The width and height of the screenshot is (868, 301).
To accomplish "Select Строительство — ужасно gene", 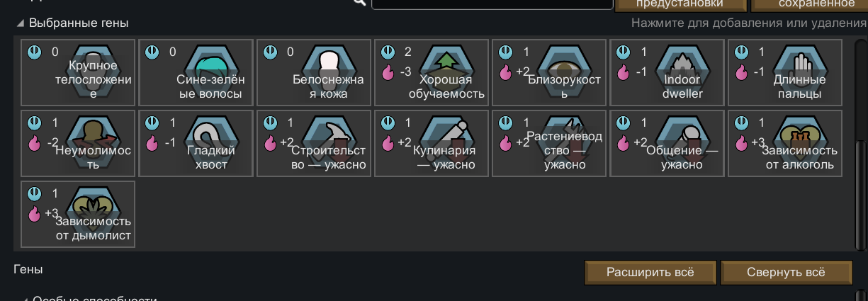I will [x=313, y=144].
